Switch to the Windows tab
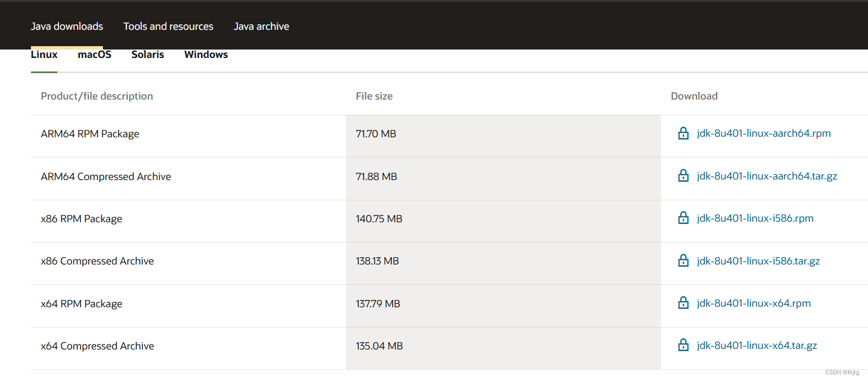The height and width of the screenshot is (381, 868). 206,55
